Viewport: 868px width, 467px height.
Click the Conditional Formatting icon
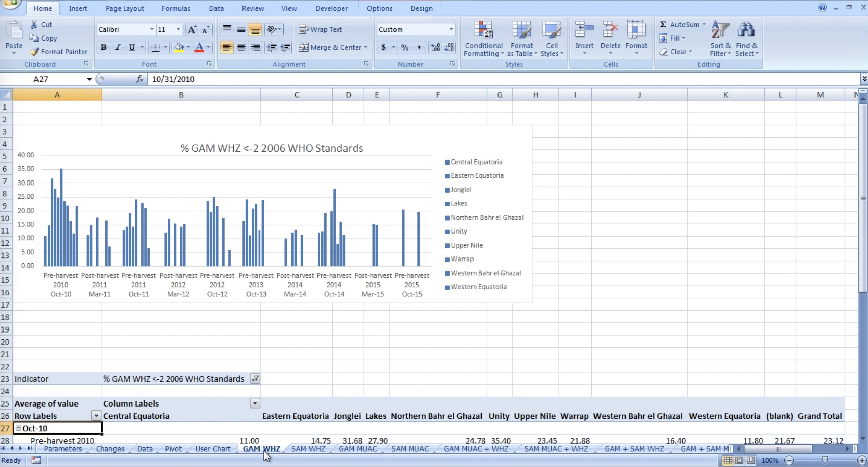pyautogui.click(x=483, y=30)
